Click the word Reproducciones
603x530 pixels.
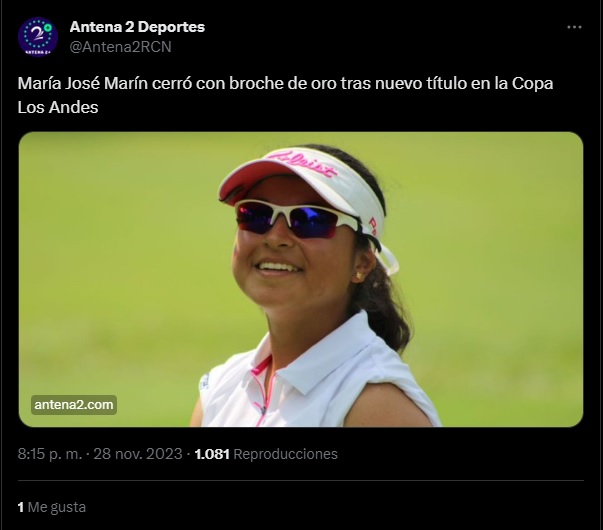pyautogui.click(x=285, y=454)
